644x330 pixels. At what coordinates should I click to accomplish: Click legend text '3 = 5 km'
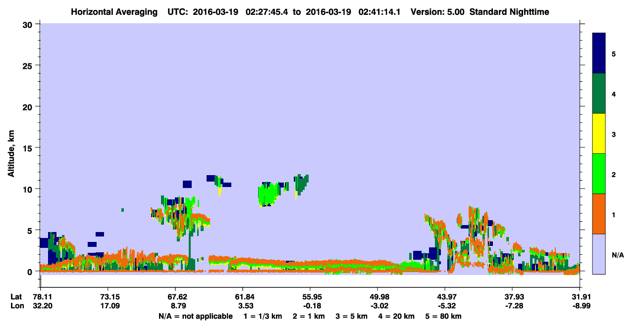[x=352, y=316]
